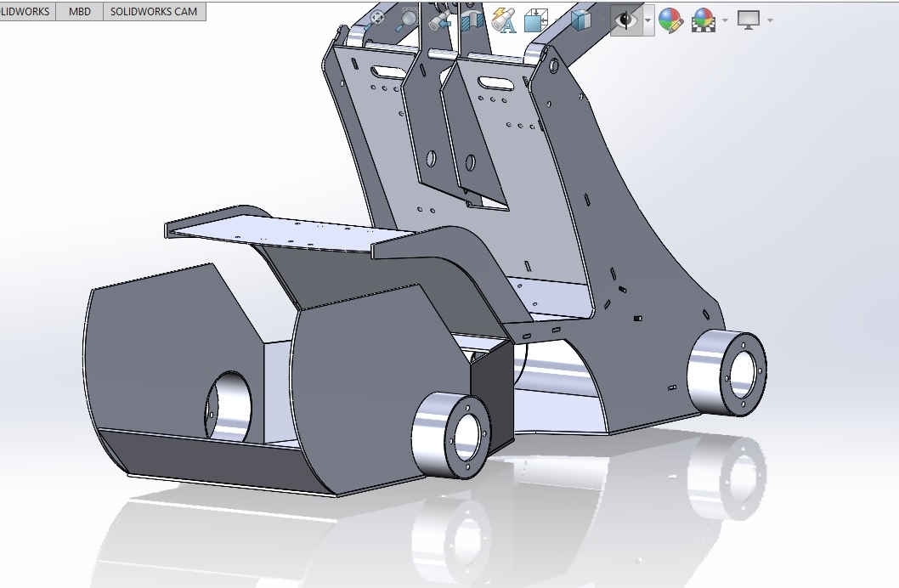Open the View Orientation cube icon
Image resolution: width=899 pixels, height=588 pixels.
pyautogui.click(x=536, y=20)
